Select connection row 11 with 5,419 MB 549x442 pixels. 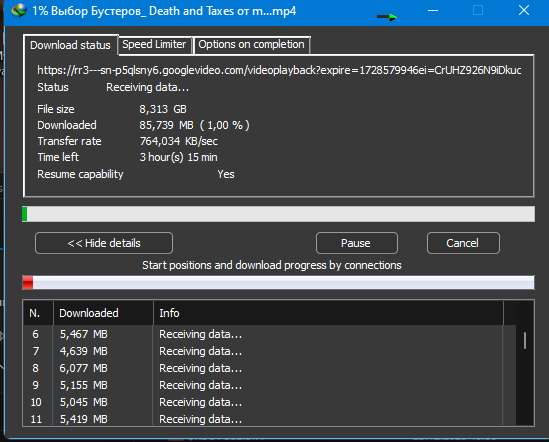pyautogui.click(x=270, y=419)
